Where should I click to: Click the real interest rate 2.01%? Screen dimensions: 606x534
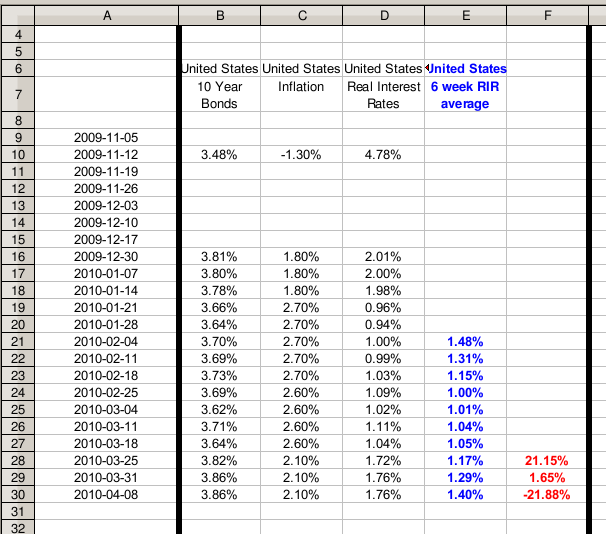[383, 257]
